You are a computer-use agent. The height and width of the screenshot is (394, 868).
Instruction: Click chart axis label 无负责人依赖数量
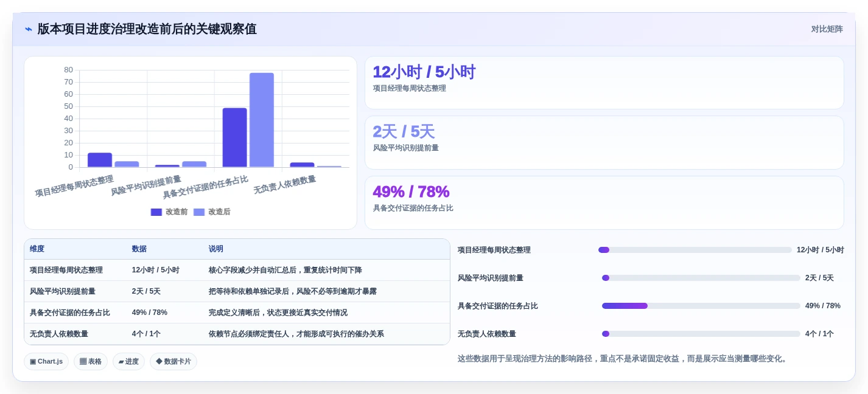point(284,185)
